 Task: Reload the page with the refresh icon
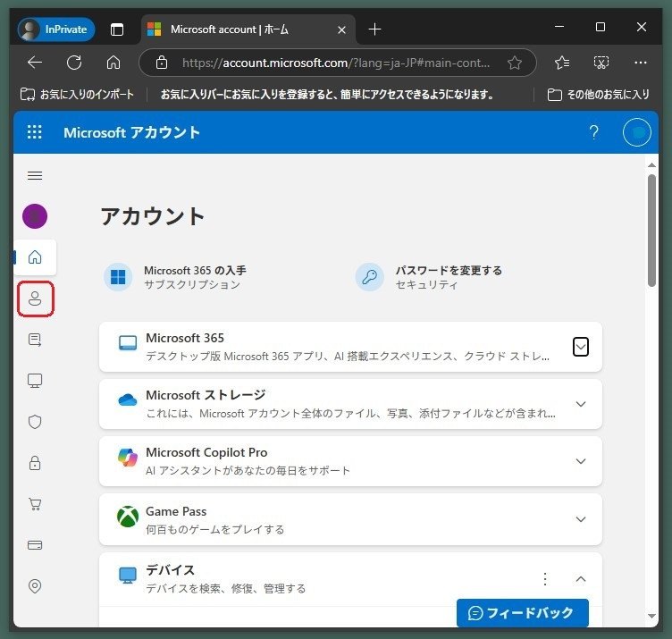[74, 63]
